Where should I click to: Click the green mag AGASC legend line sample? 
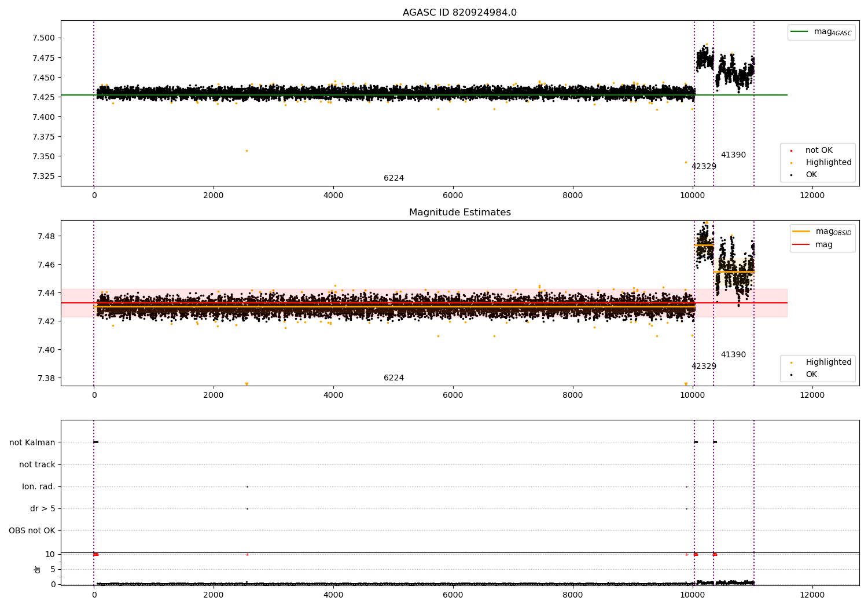coord(799,32)
